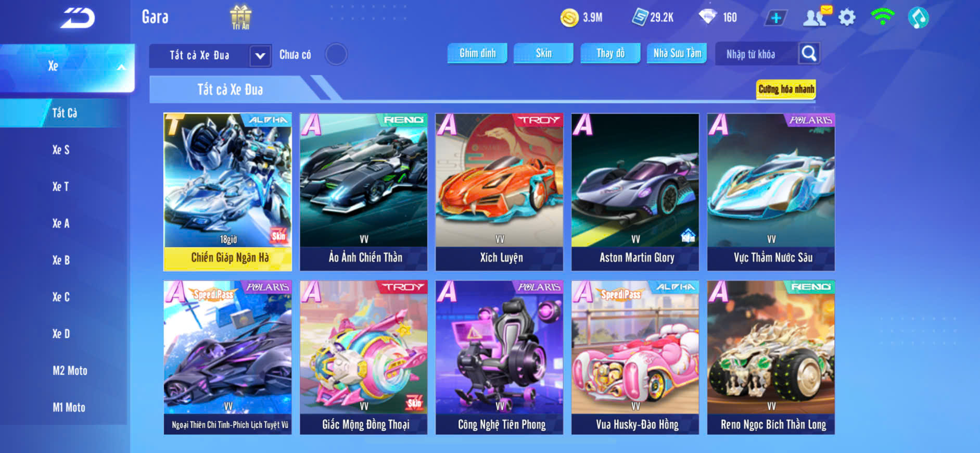Click the Cường hóa nhanh button
This screenshot has height=453, width=980.
[786, 89]
